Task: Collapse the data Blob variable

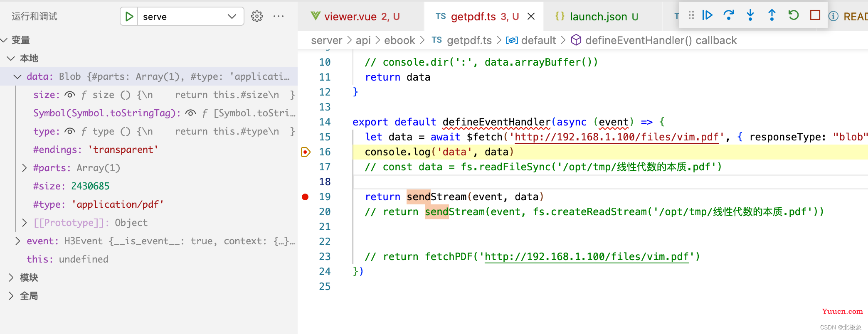Action: coord(17,76)
